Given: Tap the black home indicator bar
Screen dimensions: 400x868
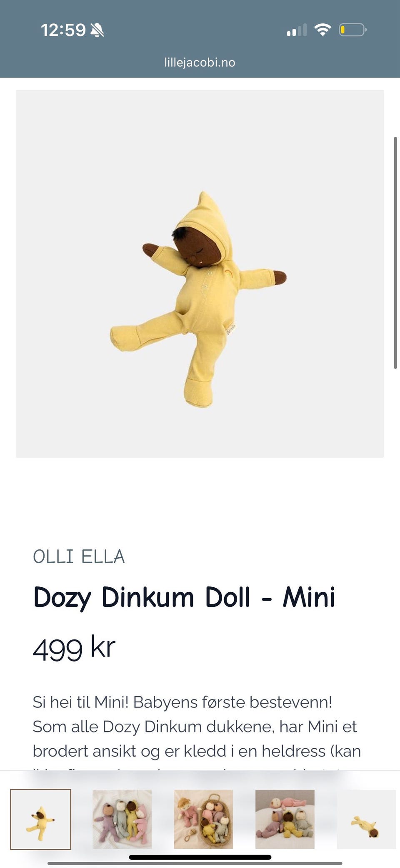Looking at the screenshot, I should (x=200, y=857).
